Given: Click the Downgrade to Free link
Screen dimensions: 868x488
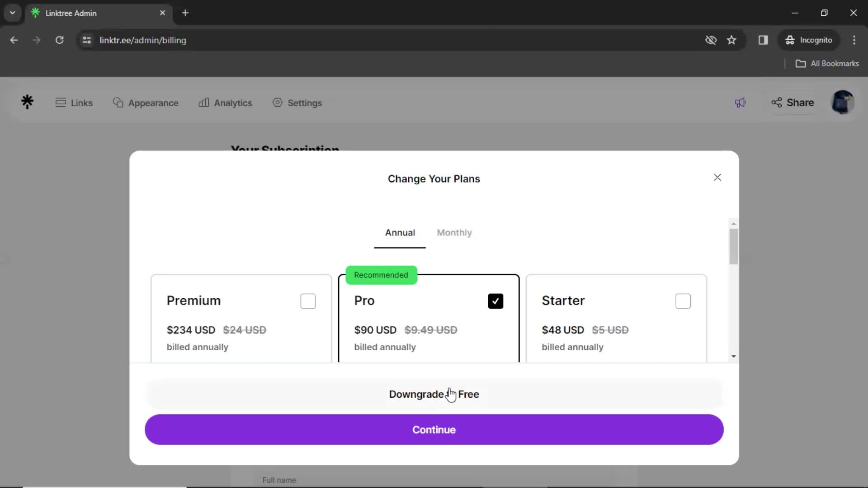Looking at the screenshot, I should coord(434,394).
